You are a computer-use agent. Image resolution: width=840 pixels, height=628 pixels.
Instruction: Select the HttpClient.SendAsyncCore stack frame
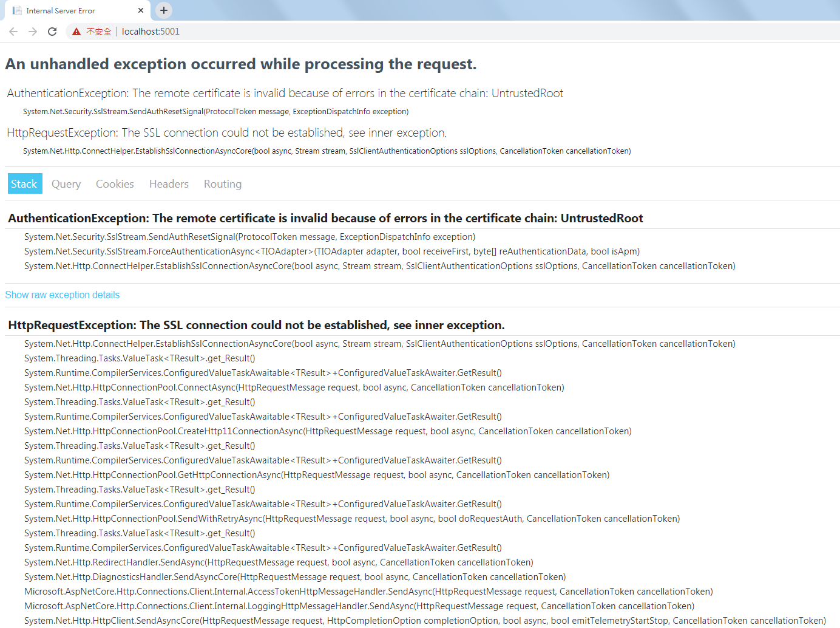425,621
